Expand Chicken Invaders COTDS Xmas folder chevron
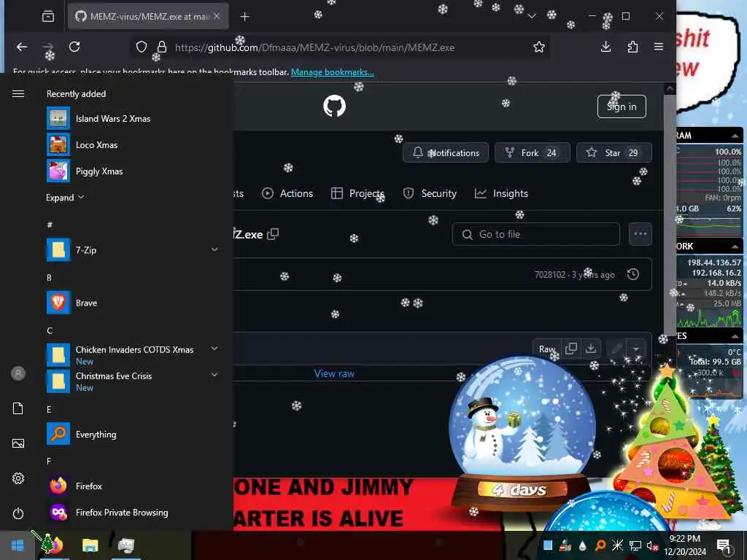 point(214,349)
